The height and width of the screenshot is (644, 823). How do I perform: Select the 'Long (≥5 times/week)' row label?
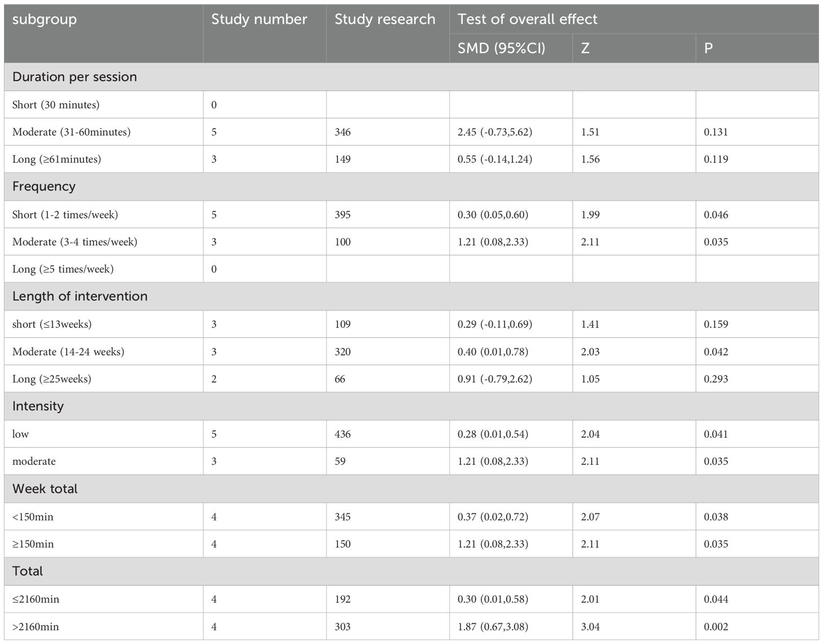pos(63,269)
